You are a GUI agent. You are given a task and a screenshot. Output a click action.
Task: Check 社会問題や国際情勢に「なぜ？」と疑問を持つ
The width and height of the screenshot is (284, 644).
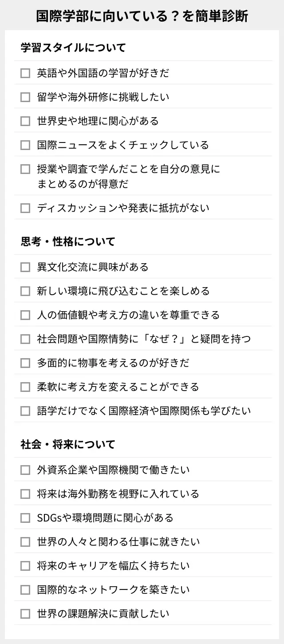tap(25, 339)
